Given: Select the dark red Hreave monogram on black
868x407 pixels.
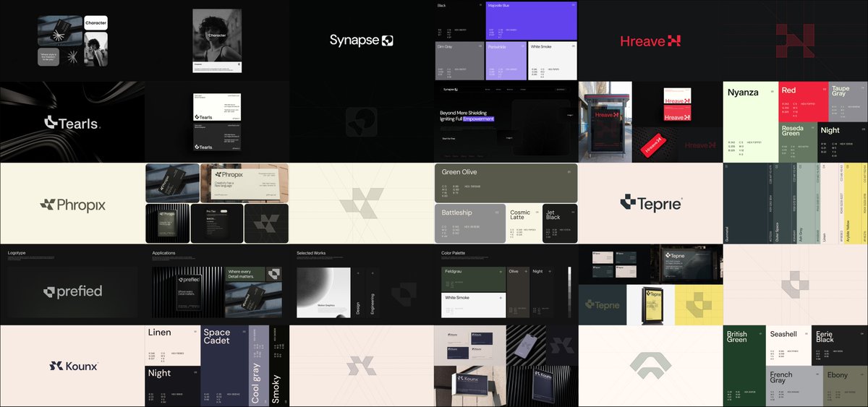Looking at the screenshot, I should [794, 40].
